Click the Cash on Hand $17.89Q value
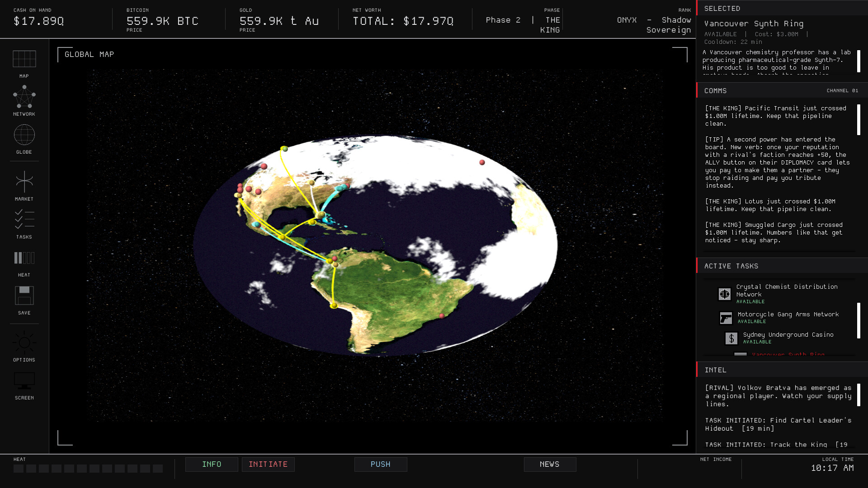The image size is (868, 488). coord(39,21)
